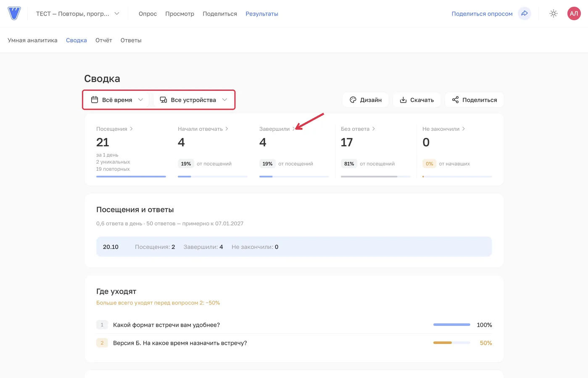The width and height of the screenshot is (588, 378).
Task: Click the Дизайн button
Action: pyautogui.click(x=366, y=100)
